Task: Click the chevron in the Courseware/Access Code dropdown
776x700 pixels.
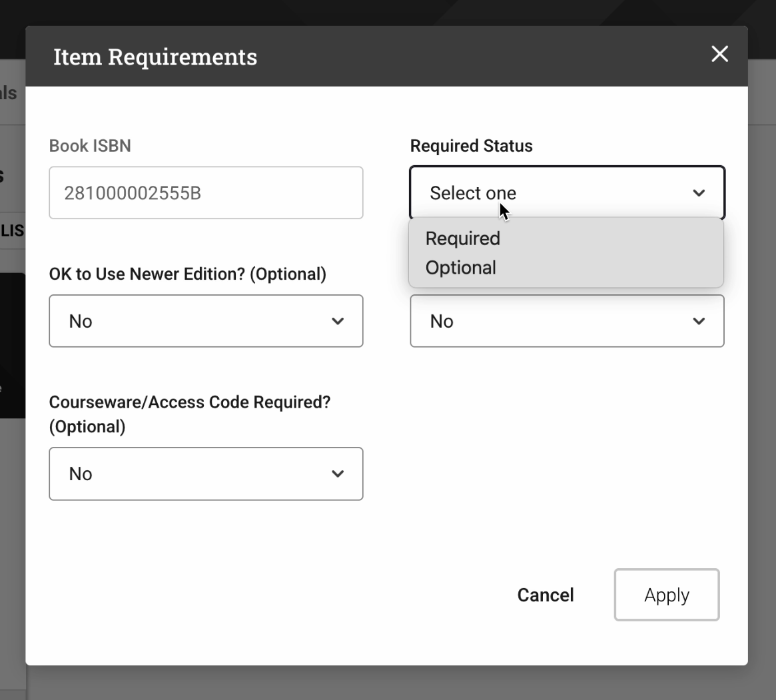Action: [338, 474]
